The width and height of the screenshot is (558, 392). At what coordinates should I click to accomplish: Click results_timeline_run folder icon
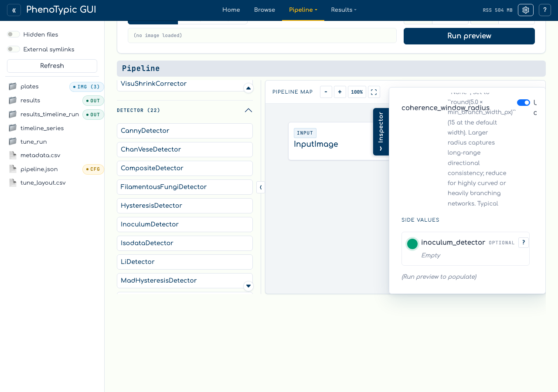(x=13, y=115)
